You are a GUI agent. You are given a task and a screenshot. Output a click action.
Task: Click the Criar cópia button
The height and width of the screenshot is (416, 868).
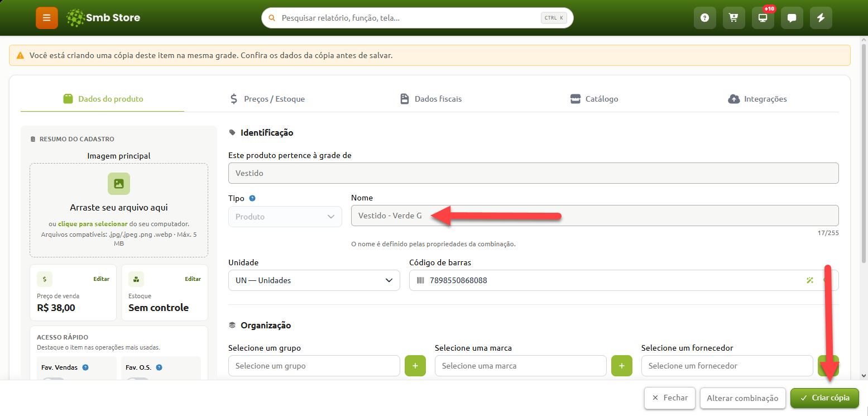pyautogui.click(x=824, y=398)
